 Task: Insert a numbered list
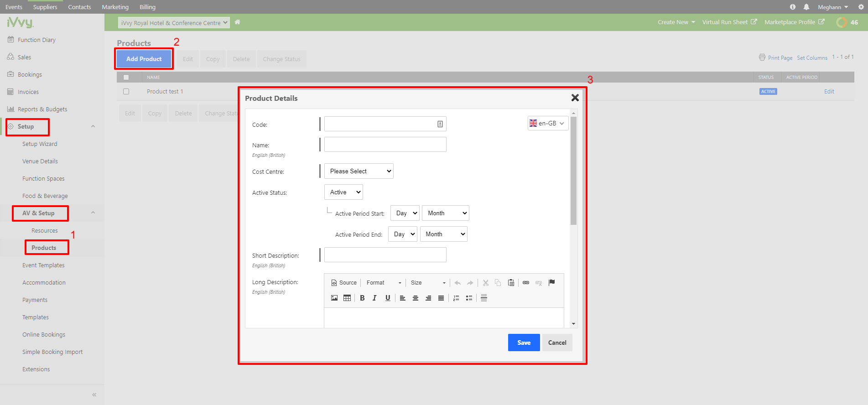pos(456,298)
